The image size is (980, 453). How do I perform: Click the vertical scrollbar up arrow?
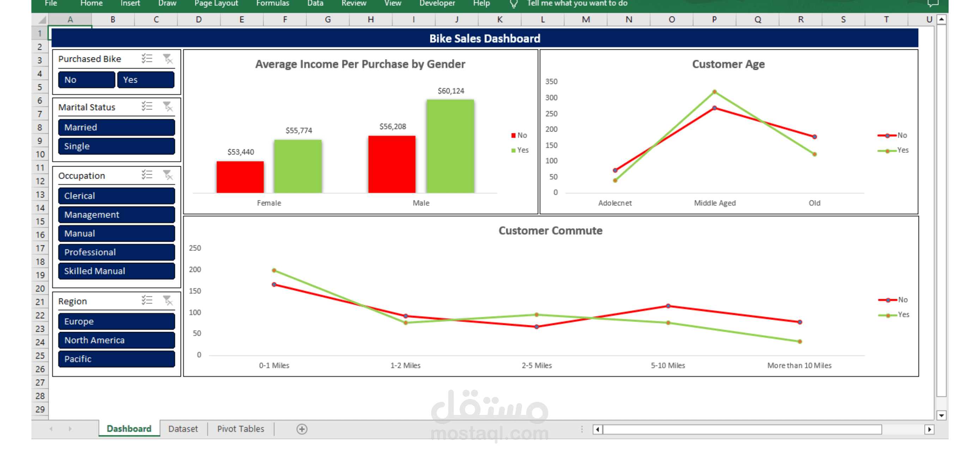click(941, 19)
